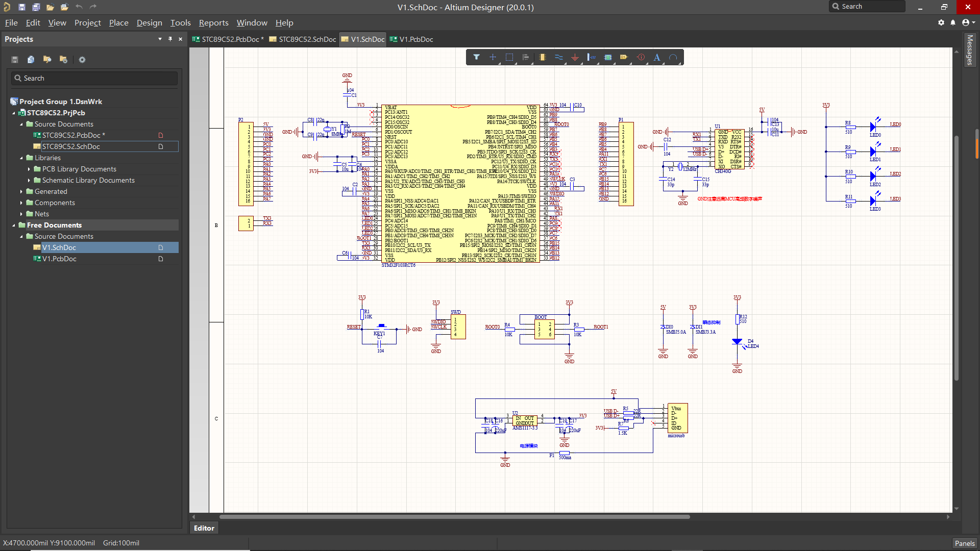Select the Place Part chip icon
This screenshot has height=551, width=980.
coord(542,58)
